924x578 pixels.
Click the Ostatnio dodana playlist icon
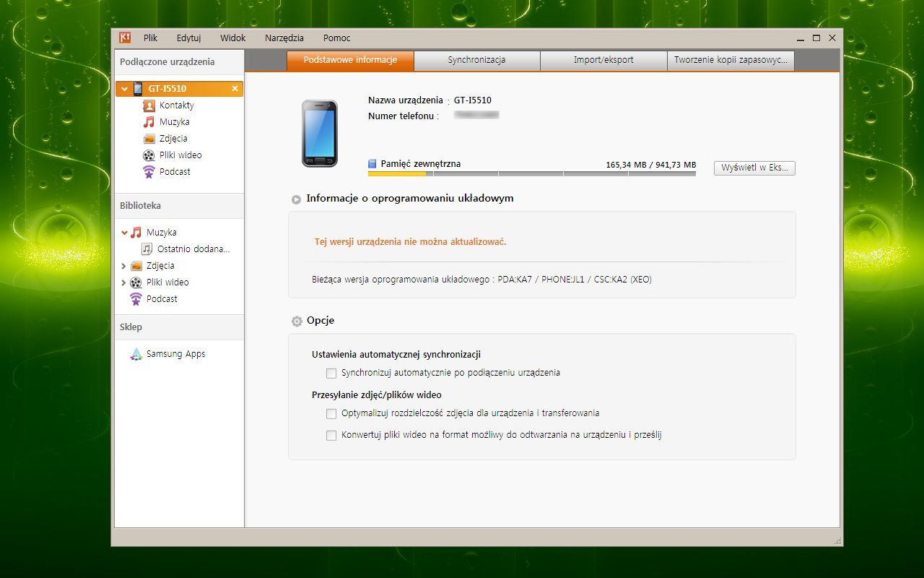click(x=147, y=249)
